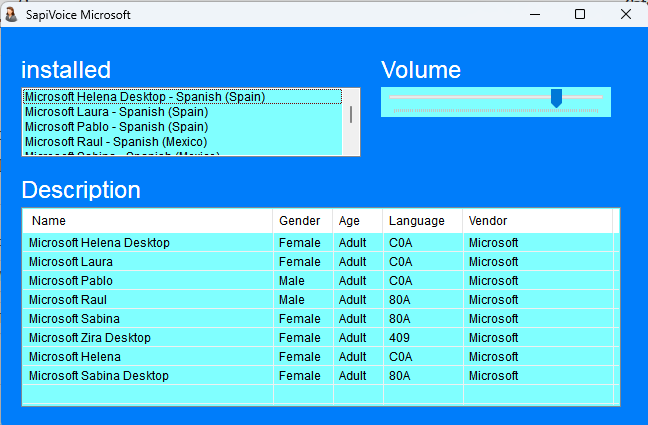Click Microsoft Helena Desktop row in Description table

coord(321,243)
